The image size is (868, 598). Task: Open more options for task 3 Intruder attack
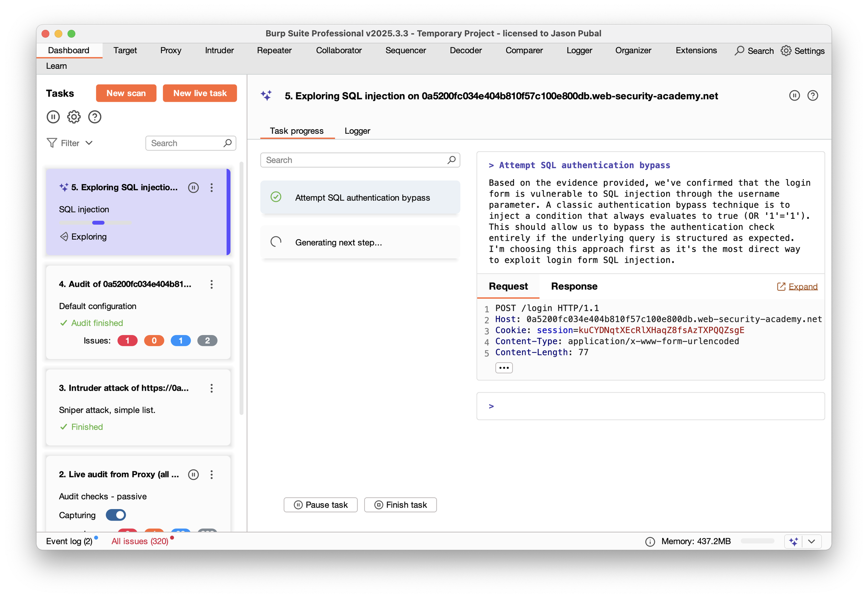tap(212, 388)
